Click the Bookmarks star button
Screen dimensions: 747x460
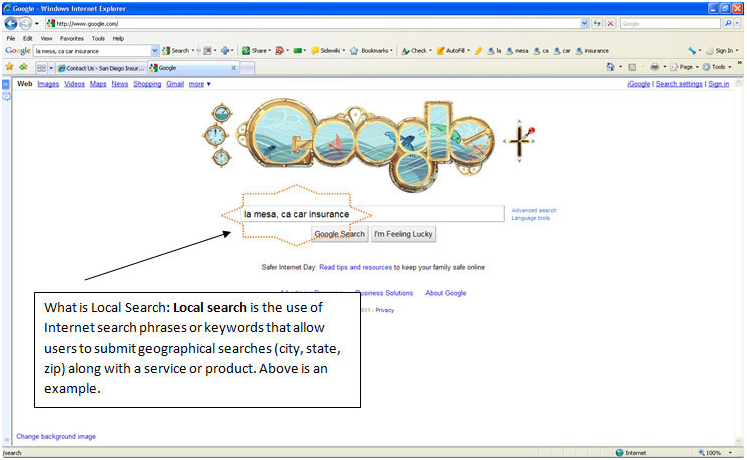(369, 50)
